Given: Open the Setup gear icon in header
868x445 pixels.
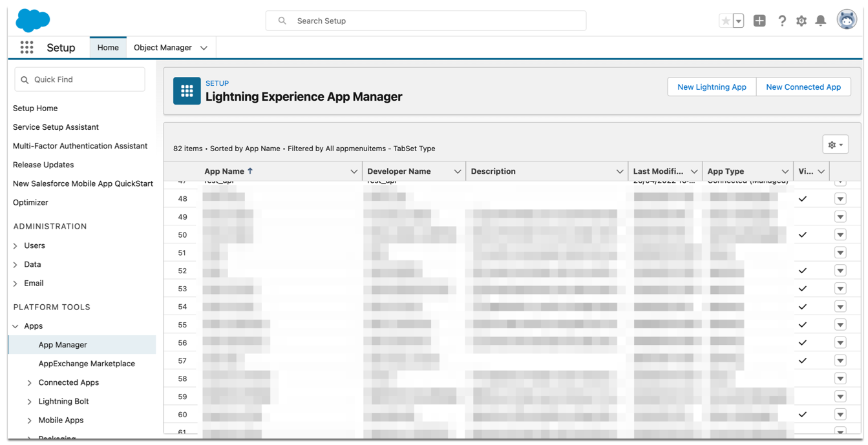Looking at the screenshot, I should (801, 21).
